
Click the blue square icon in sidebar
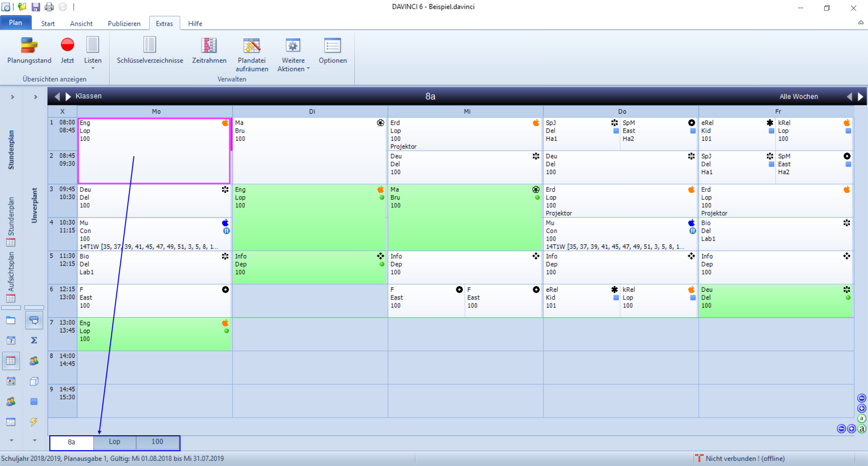tap(34, 401)
